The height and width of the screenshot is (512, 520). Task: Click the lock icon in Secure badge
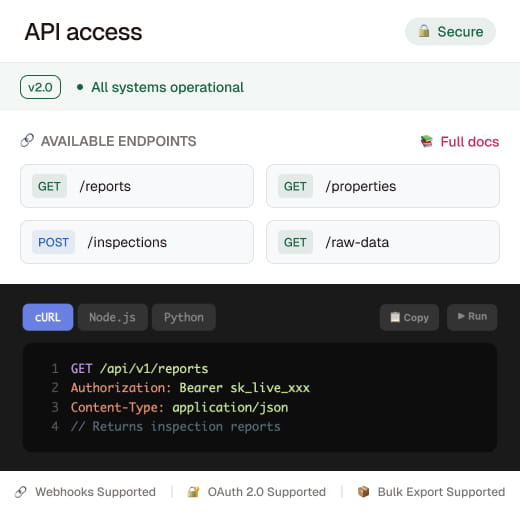424,31
